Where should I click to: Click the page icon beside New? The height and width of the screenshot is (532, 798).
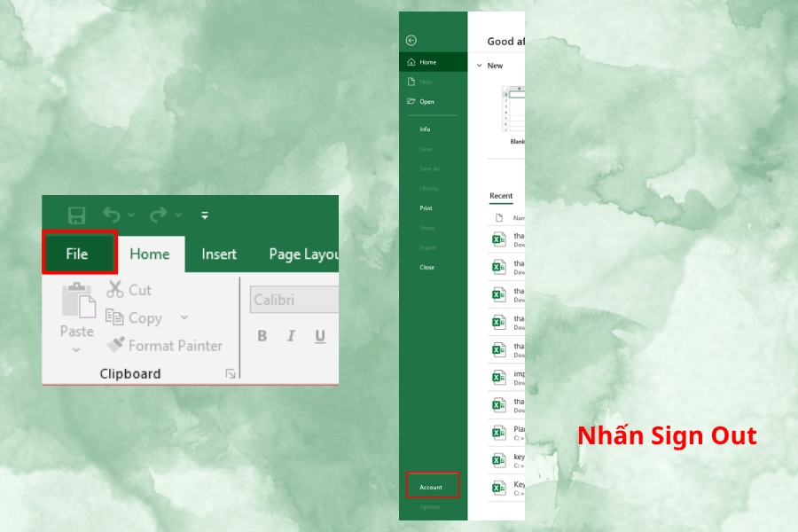[x=411, y=82]
